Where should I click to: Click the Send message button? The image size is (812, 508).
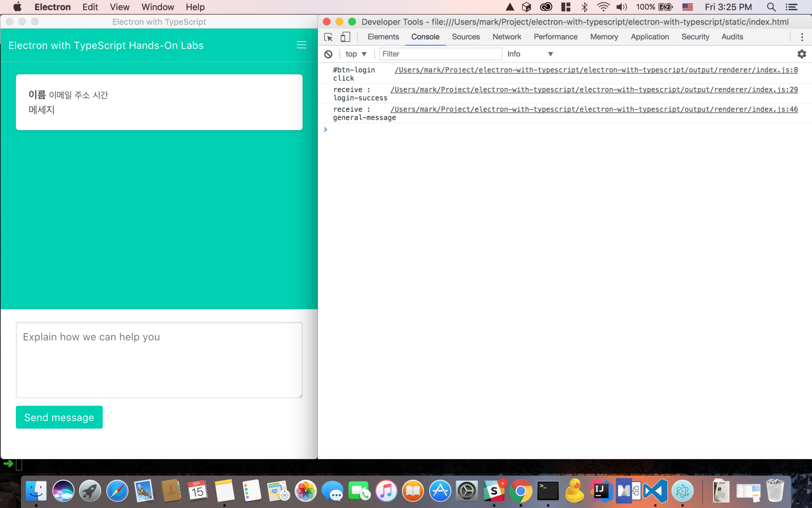[59, 417]
